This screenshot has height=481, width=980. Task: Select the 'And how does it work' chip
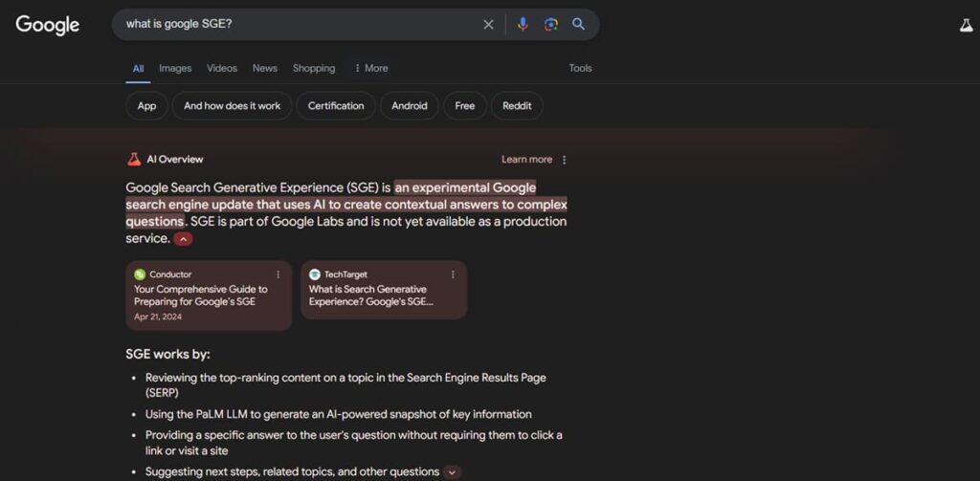tap(232, 106)
